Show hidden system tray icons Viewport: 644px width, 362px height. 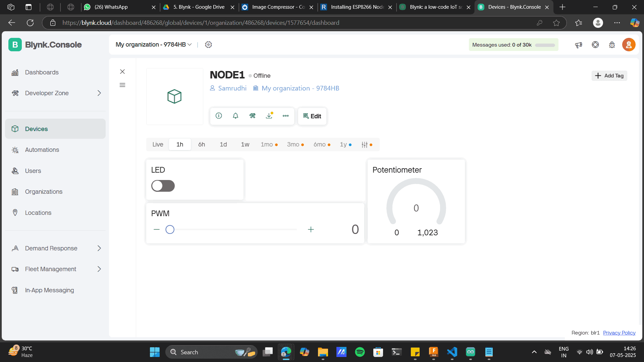[x=534, y=352]
